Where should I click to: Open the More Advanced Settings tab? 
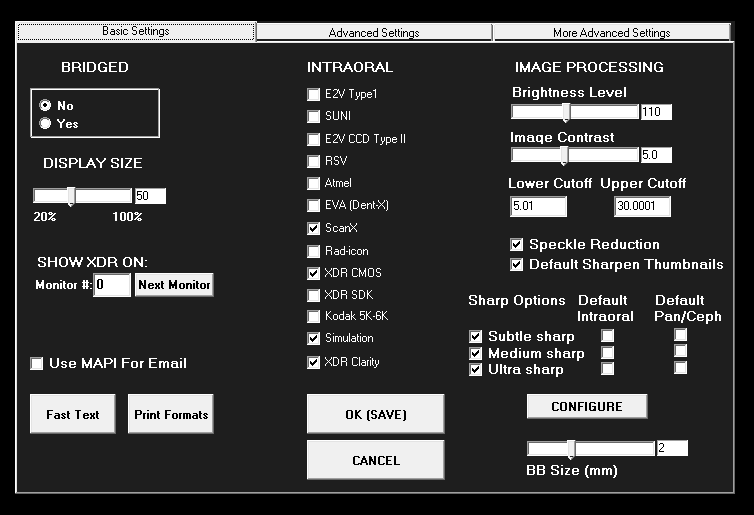[611, 32]
